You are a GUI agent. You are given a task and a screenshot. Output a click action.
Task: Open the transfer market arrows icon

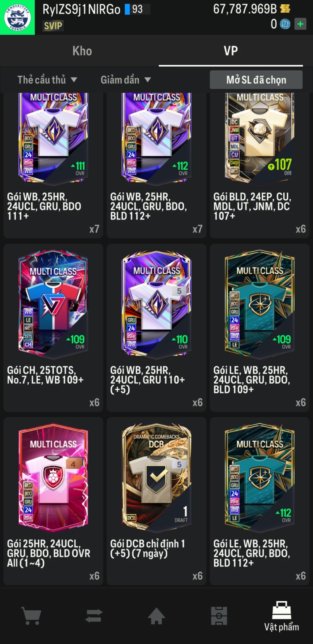pyautogui.click(x=94, y=616)
